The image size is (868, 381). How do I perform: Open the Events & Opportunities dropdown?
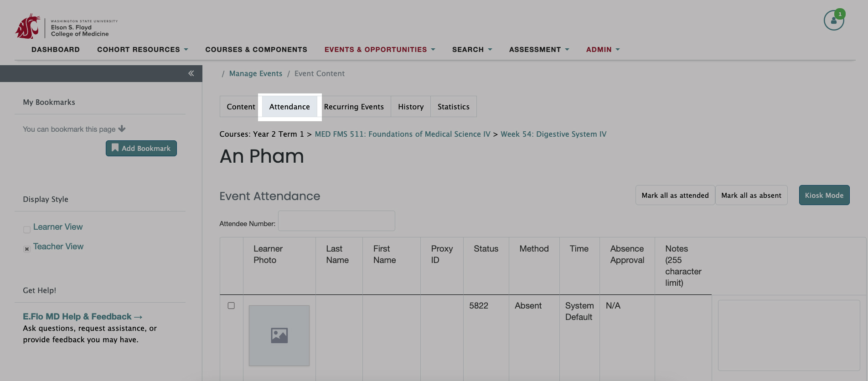(379, 50)
